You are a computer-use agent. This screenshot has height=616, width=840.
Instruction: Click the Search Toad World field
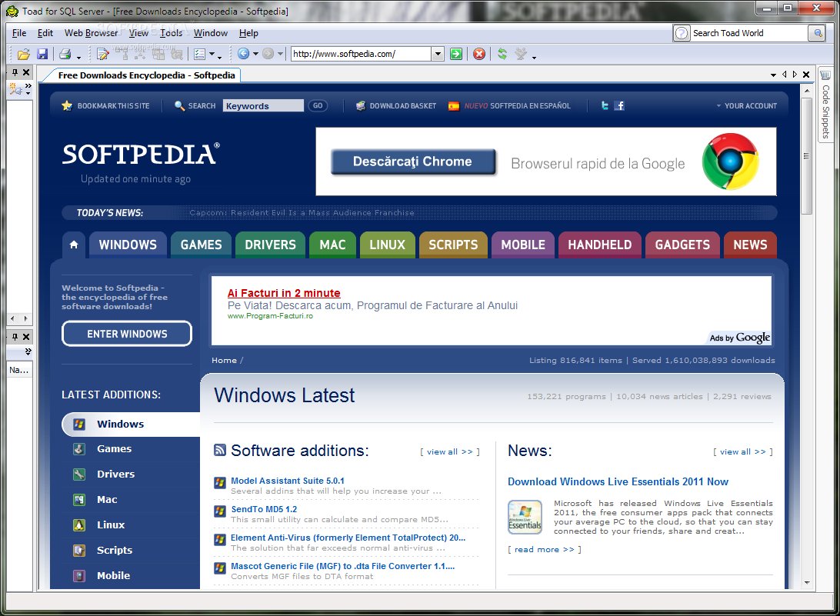click(749, 33)
